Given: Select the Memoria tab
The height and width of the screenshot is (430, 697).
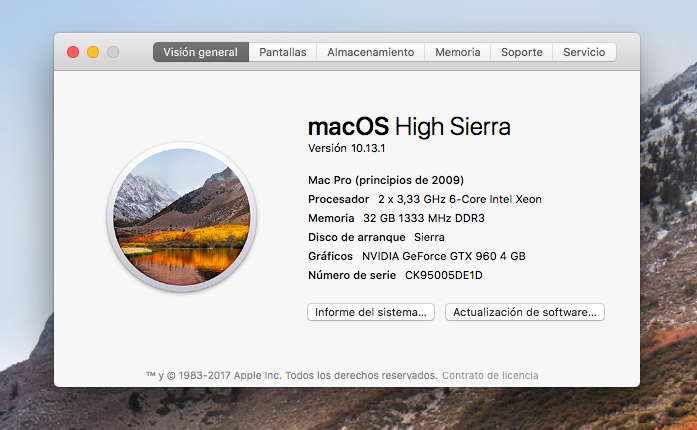Looking at the screenshot, I should 457,52.
